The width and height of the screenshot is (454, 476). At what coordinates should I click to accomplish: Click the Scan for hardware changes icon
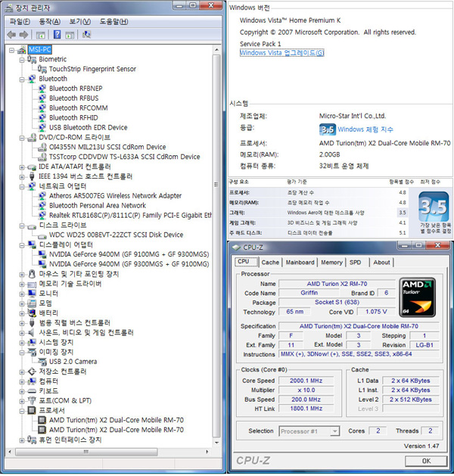pos(86,35)
